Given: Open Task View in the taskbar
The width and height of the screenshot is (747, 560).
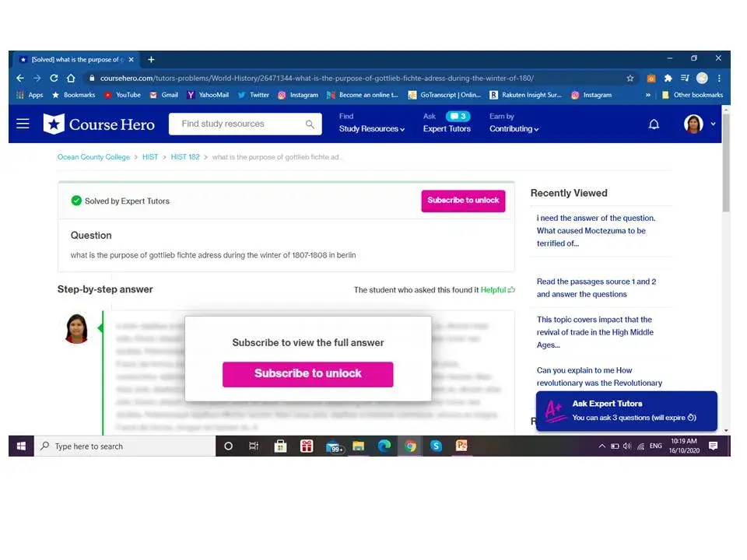Looking at the screenshot, I should coord(254,446).
